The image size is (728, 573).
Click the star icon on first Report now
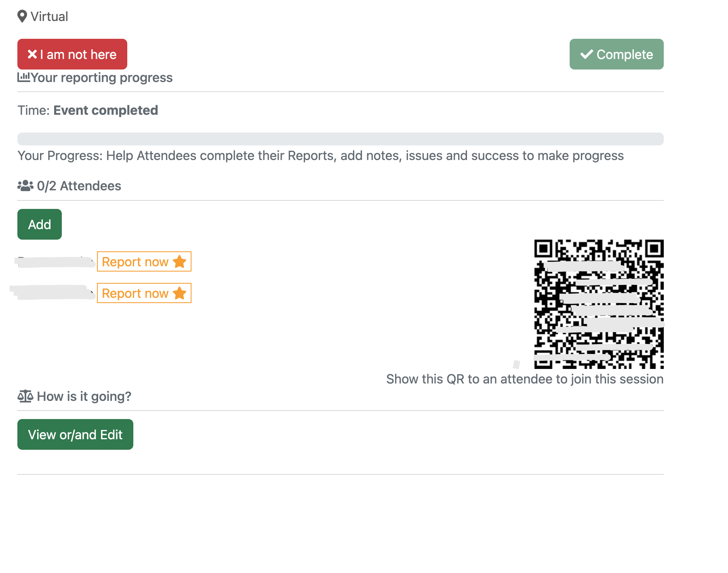pos(180,262)
